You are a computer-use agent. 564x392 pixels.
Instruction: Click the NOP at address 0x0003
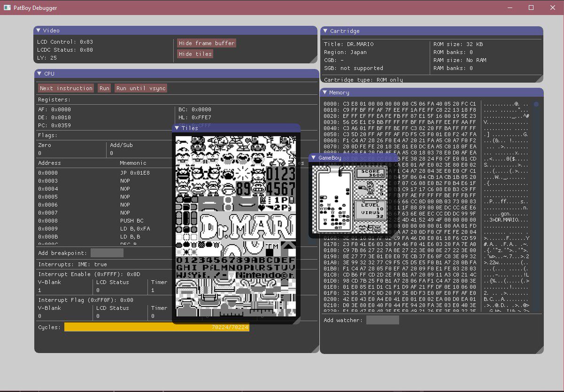(125, 181)
